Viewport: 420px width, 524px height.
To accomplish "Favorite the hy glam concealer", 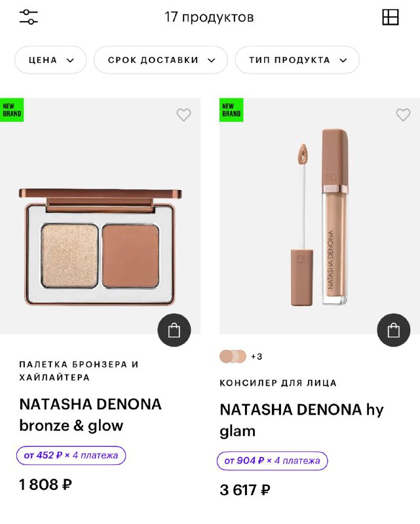I will (403, 115).
